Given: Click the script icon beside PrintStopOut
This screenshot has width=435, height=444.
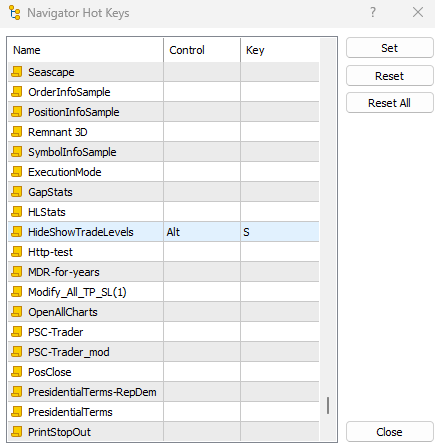Looking at the screenshot, I should coord(17,432).
